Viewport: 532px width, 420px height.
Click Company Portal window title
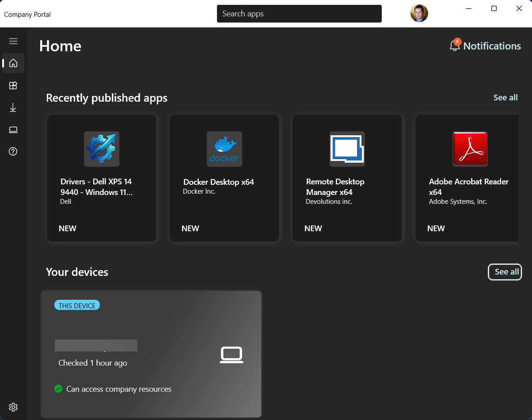click(x=27, y=14)
